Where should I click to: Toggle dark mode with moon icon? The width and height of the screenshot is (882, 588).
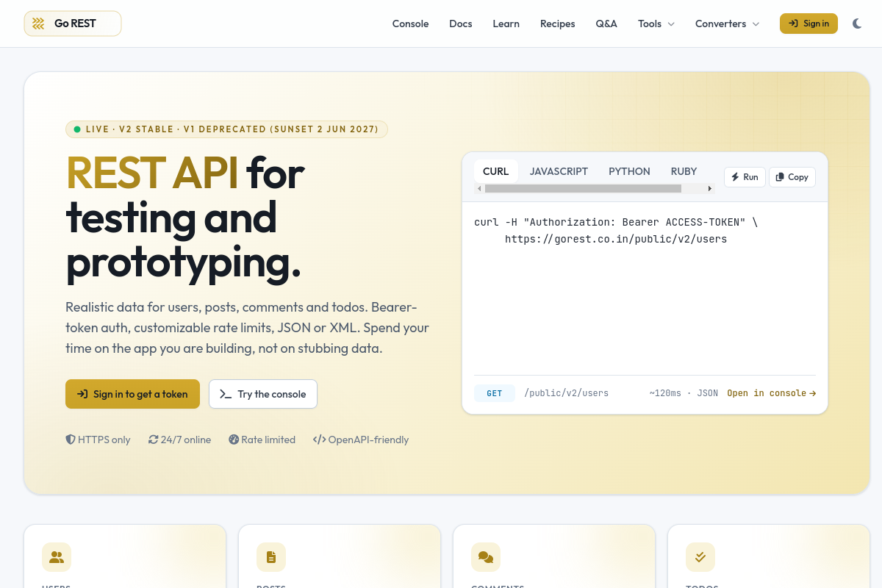[857, 24]
